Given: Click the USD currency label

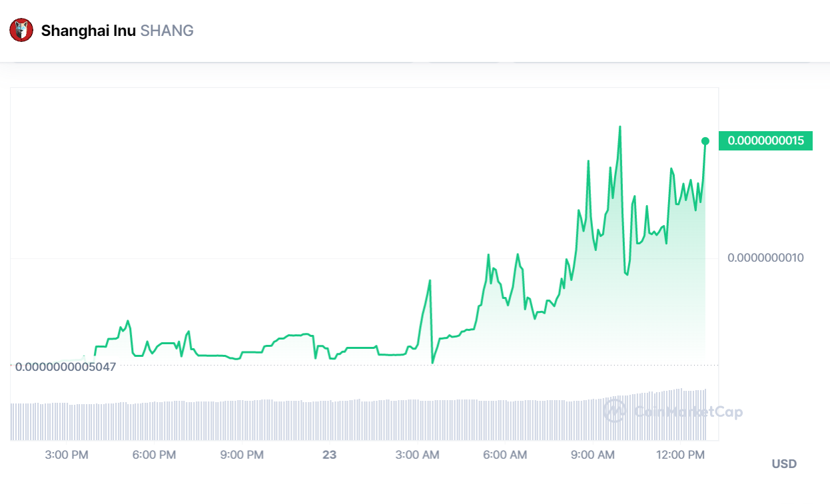Looking at the screenshot, I should tap(784, 464).
